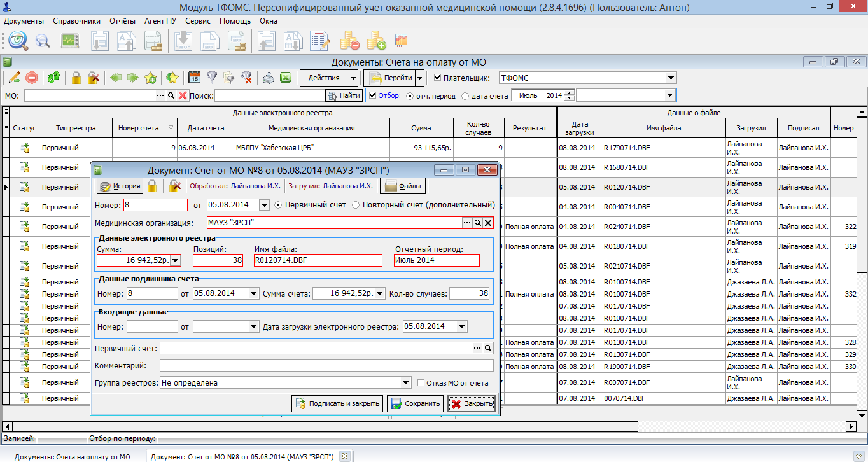Open the Справочники menu
Screen dimensions: 868x462
click(x=77, y=21)
